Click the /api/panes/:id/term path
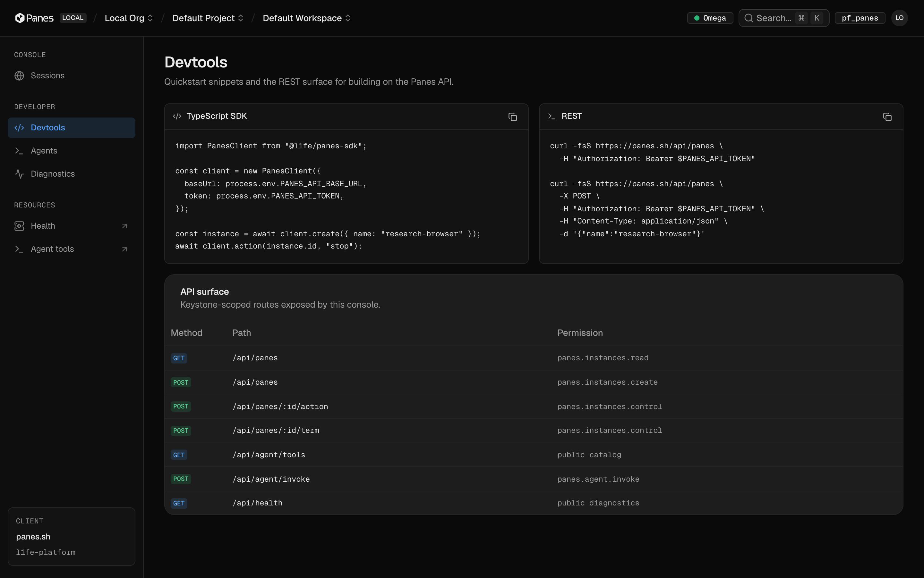Screen dimensions: 924x578 (x=276, y=430)
